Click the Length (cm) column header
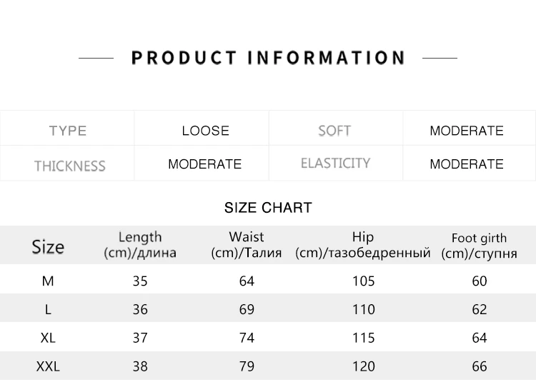Image resolution: width=536 pixels, height=392 pixels. [140, 245]
